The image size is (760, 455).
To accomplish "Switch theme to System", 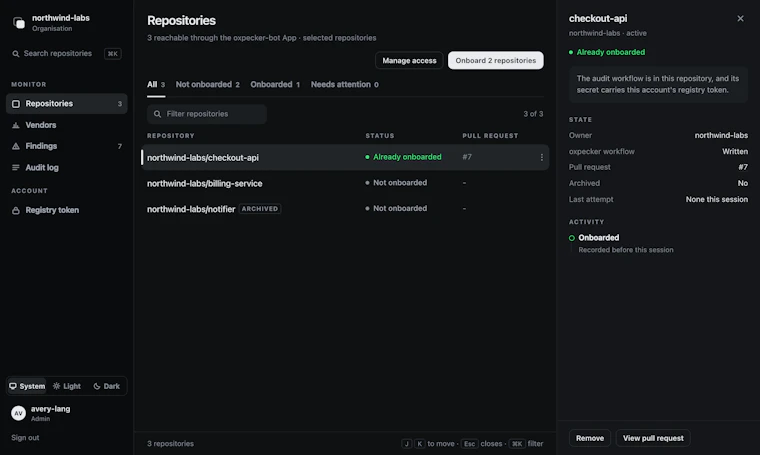I will [27, 386].
